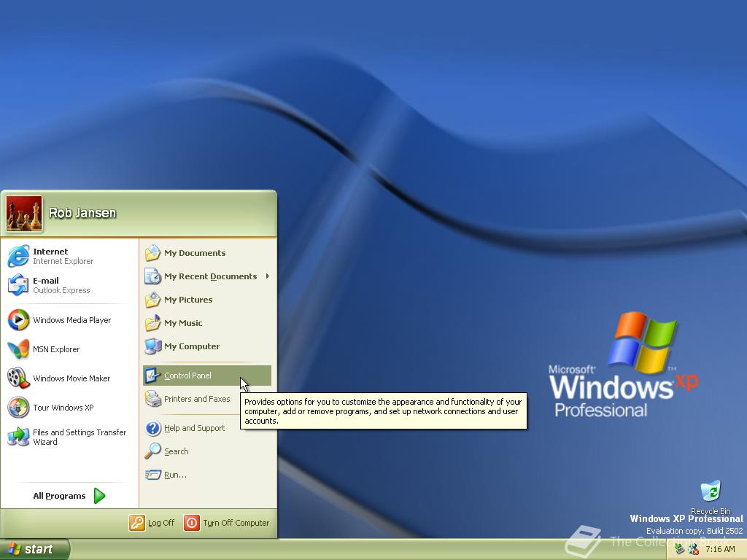Launch Windows Media Player icon
Screen dimensions: 747x560
point(18,320)
